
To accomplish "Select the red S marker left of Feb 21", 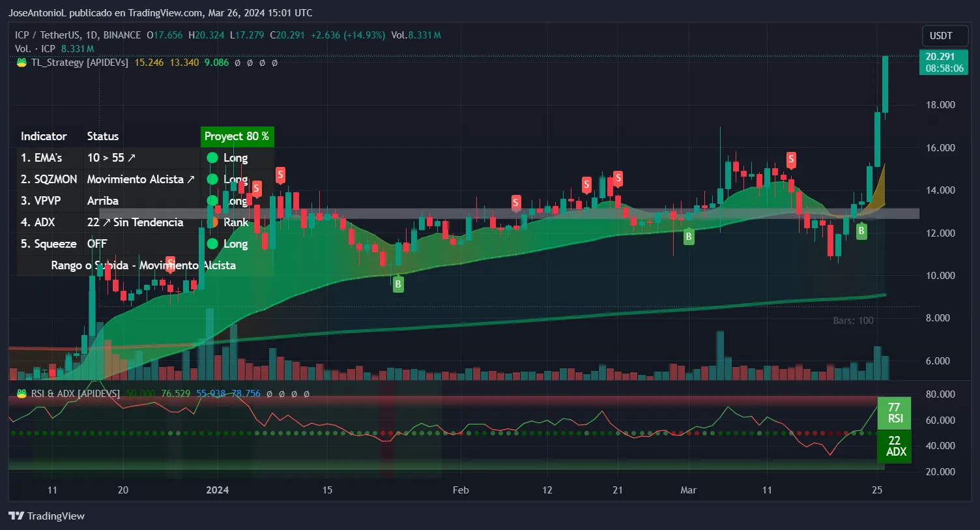I will pyautogui.click(x=586, y=184).
